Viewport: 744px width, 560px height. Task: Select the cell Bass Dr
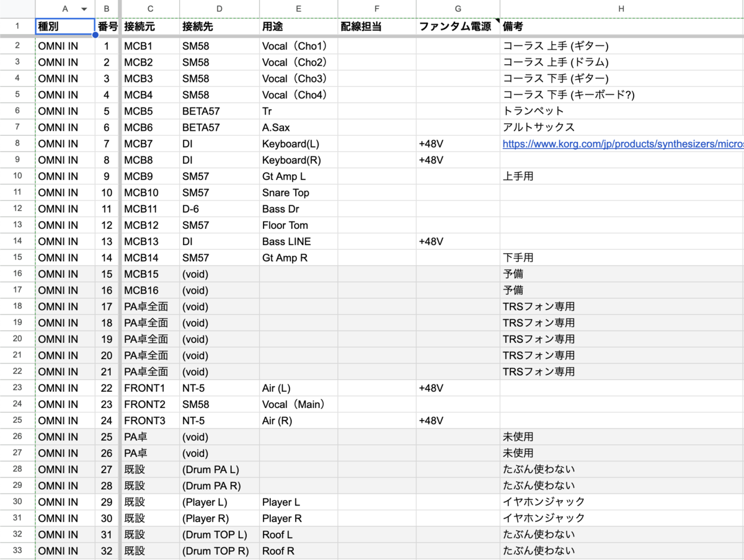tap(299, 209)
